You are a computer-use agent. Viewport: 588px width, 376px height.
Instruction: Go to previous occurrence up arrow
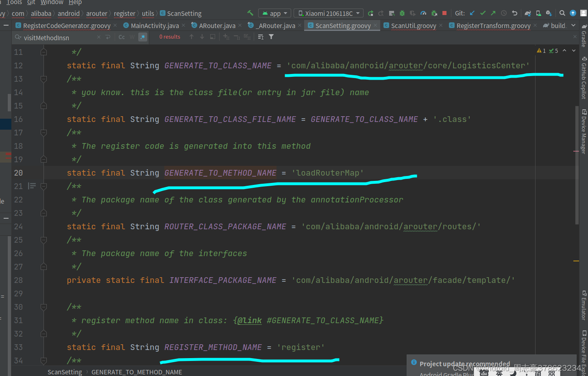192,37
